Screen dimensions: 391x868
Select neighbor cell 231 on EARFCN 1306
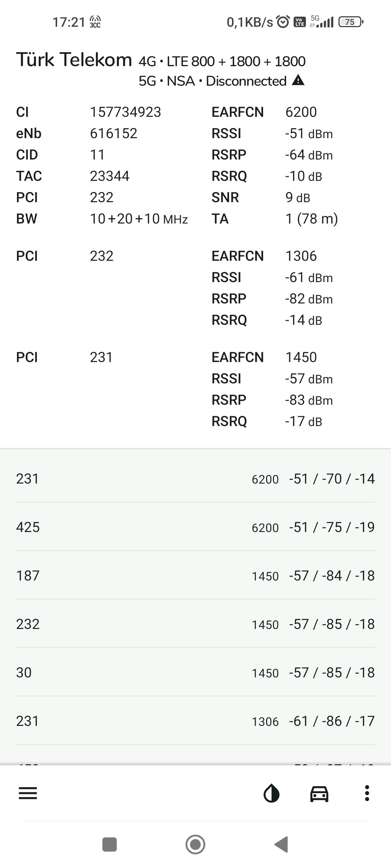coord(195,721)
